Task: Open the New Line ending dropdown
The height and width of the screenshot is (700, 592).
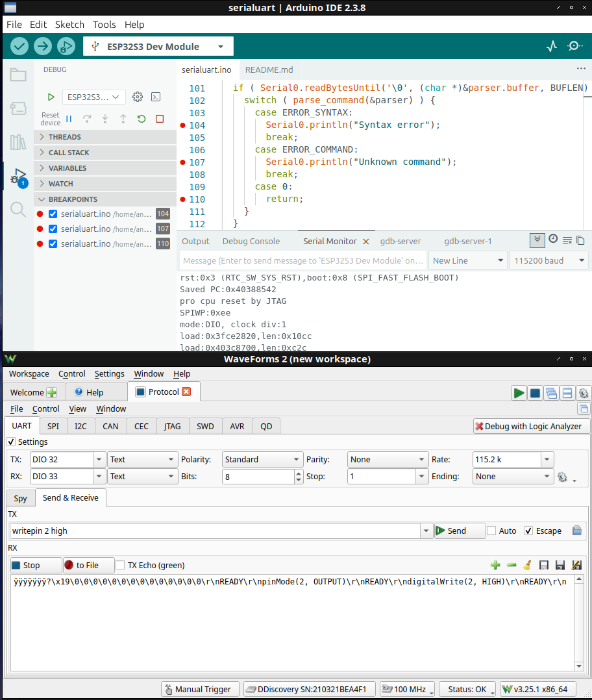Action: [467, 261]
